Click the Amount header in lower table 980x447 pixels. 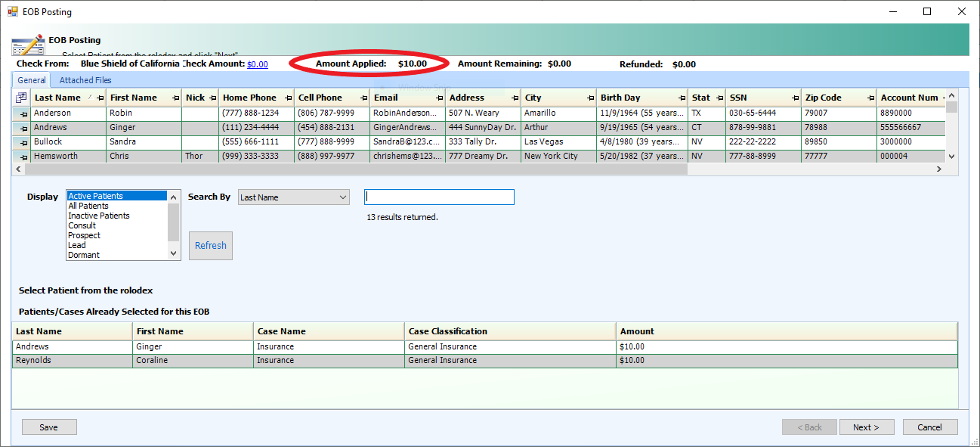(787, 331)
